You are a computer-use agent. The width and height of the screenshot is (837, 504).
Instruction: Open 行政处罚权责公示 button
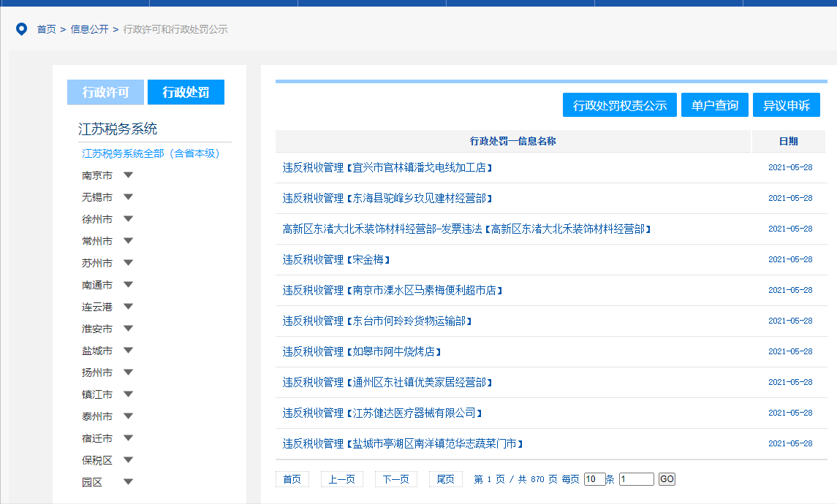(620, 105)
